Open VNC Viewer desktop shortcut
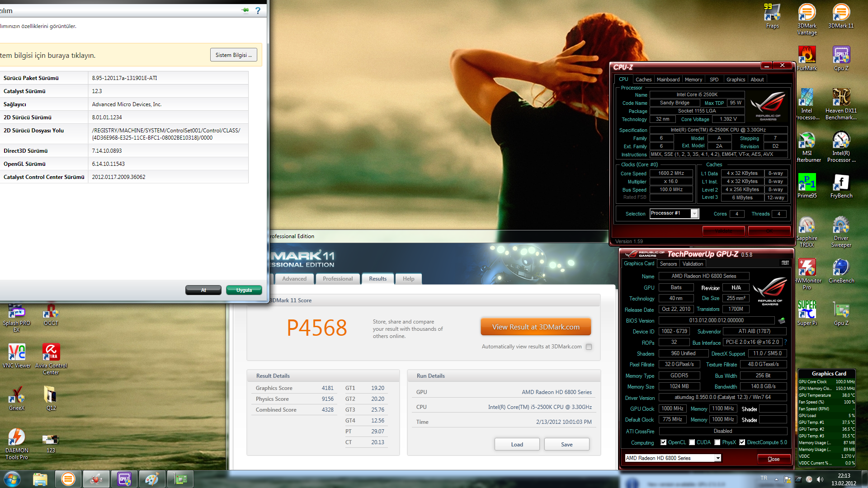Image resolution: width=868 pixels, height=488 pixels. [x=17, y=356]
